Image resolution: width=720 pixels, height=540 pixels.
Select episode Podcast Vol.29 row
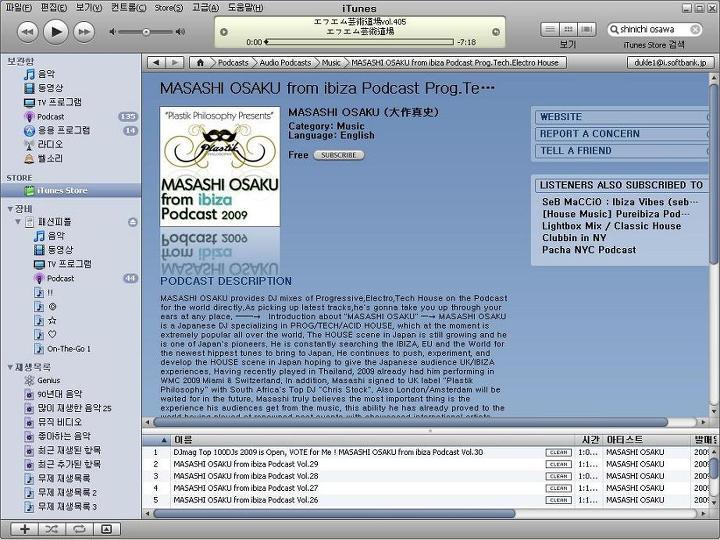tap(425, 464)
